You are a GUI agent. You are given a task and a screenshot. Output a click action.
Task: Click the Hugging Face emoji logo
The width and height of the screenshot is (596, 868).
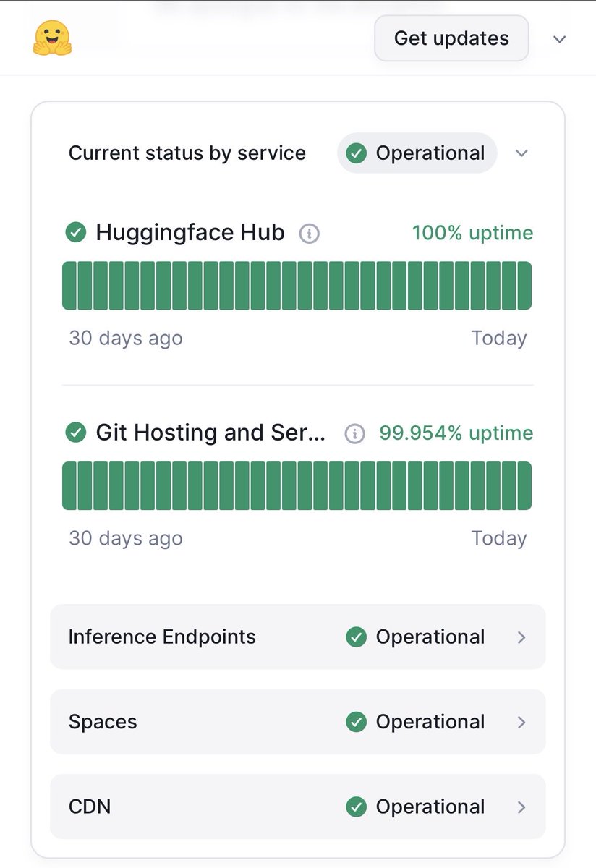52,38
